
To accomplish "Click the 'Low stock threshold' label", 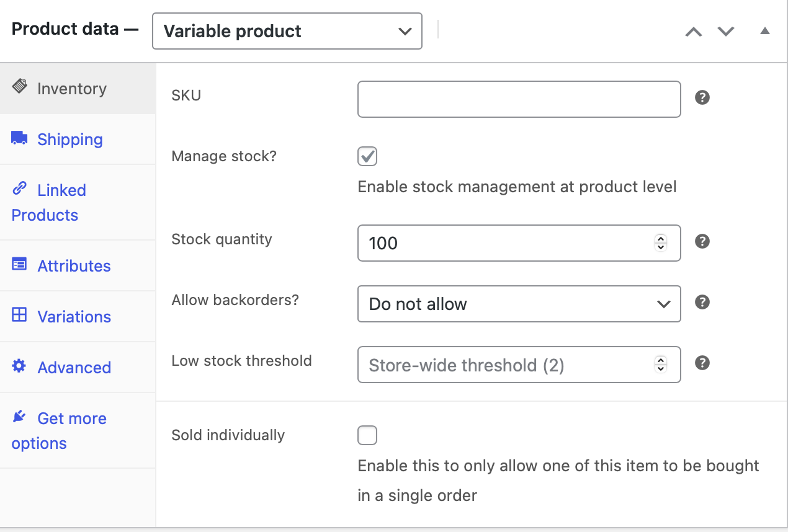I will tap(241, 361).
